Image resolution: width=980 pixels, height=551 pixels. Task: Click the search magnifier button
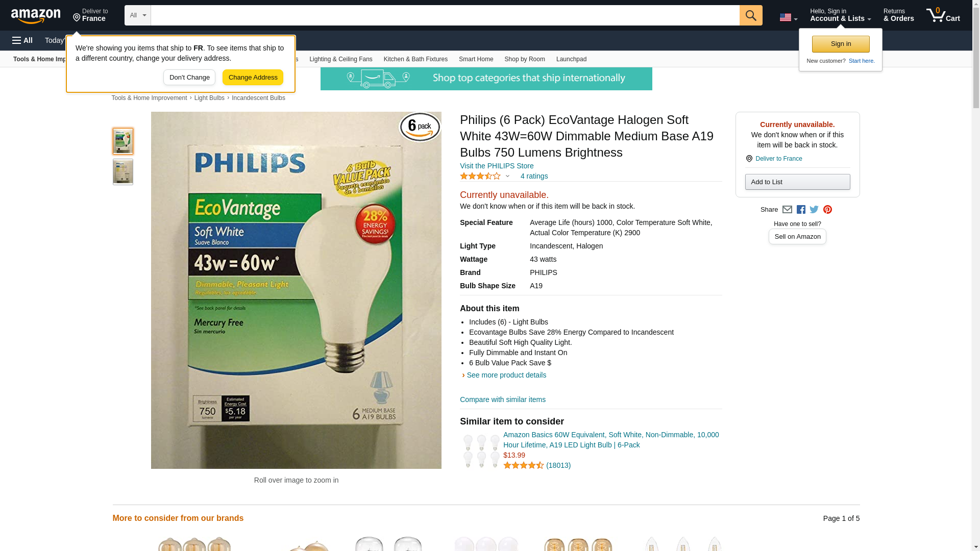click(x=751, y=15)
